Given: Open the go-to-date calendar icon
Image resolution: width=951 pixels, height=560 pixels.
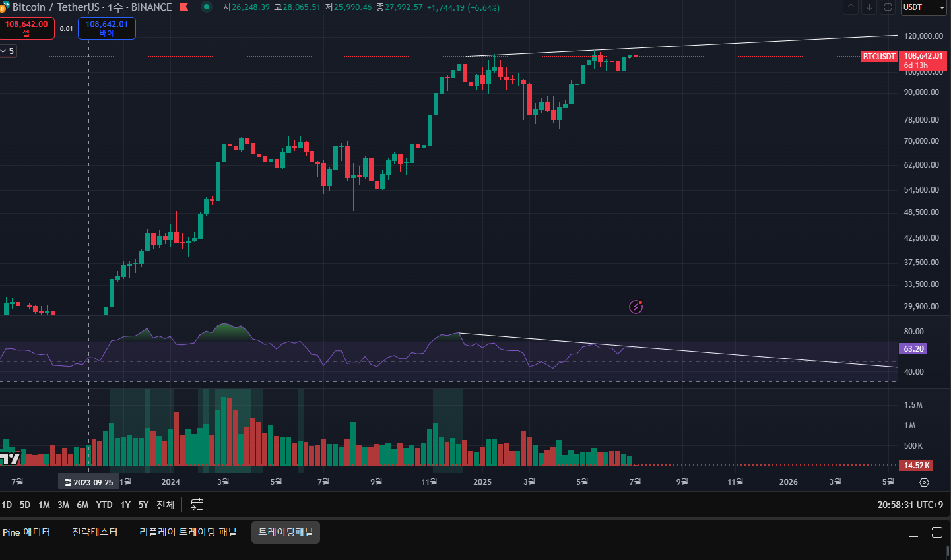Looking at the screenshot, I should point(197,505).
